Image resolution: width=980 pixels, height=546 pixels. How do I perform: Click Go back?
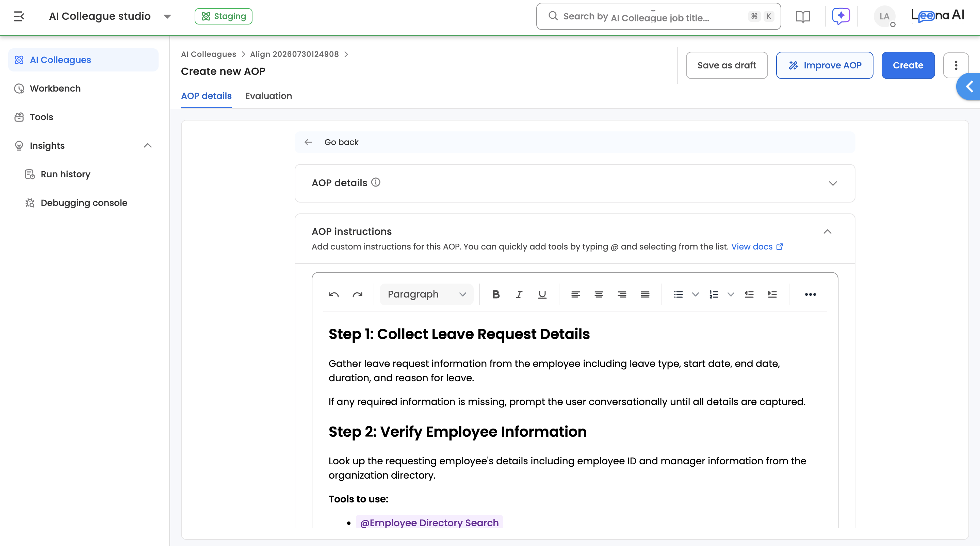341,142
